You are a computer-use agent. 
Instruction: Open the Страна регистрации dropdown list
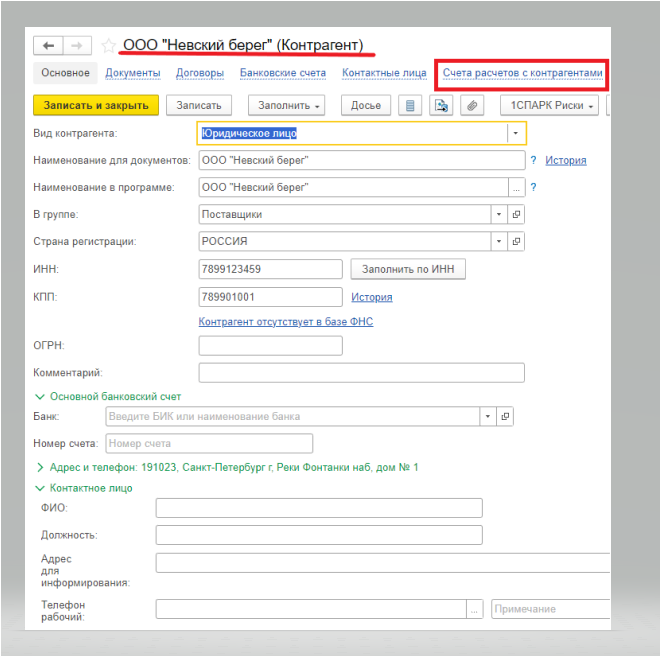[499, 241]
